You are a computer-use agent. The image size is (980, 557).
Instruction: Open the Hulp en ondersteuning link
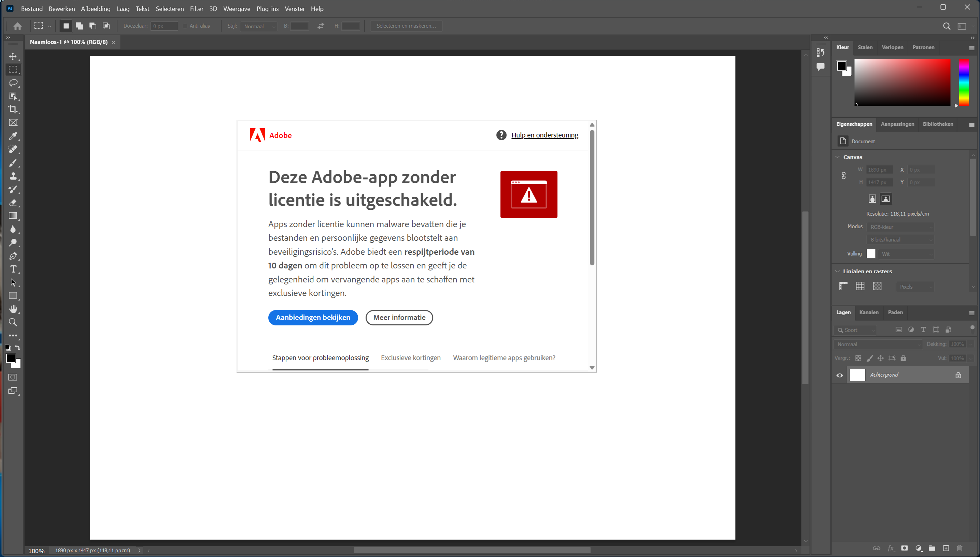click(545, 135)
